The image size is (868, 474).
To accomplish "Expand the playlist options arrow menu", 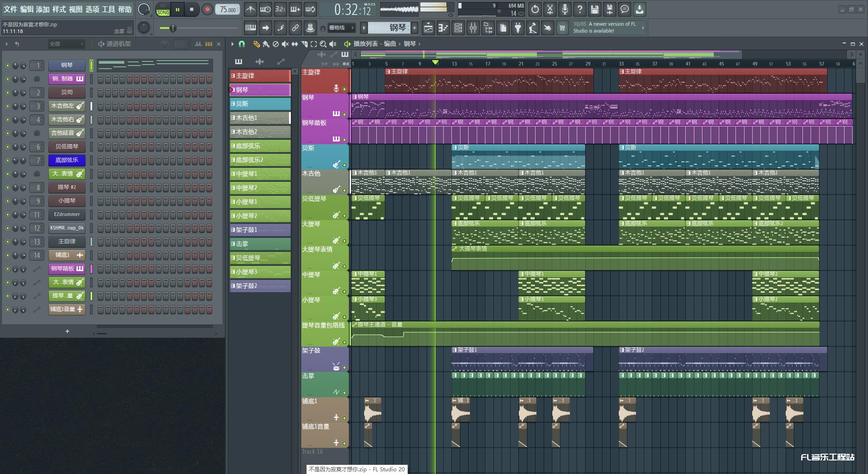I will [232, 44].
